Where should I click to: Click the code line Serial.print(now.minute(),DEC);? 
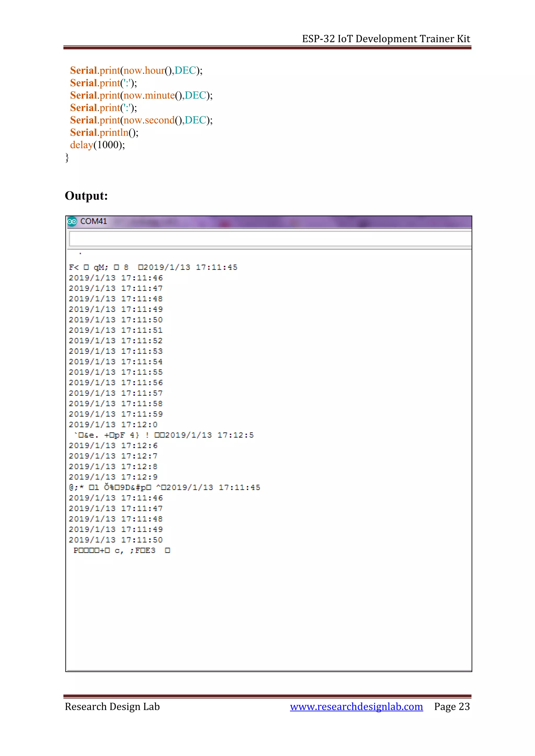141,96
